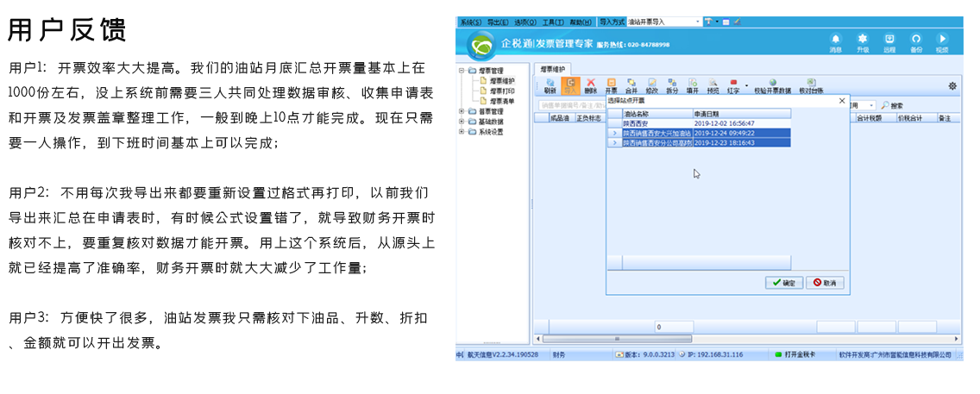
Task: Expand the 普票管理 tree node
Action: (x=462, y=112)
